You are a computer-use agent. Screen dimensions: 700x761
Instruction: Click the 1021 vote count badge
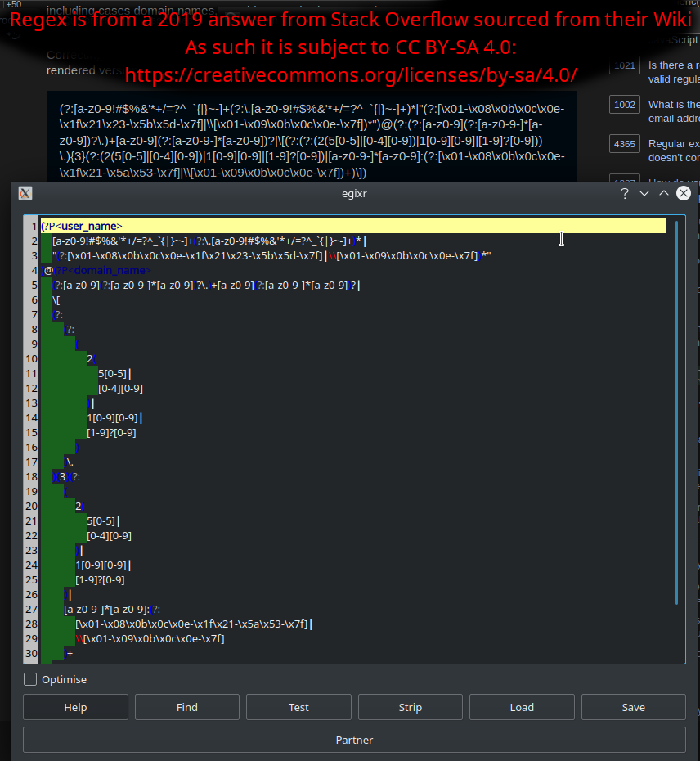click(x=624, y=65)
